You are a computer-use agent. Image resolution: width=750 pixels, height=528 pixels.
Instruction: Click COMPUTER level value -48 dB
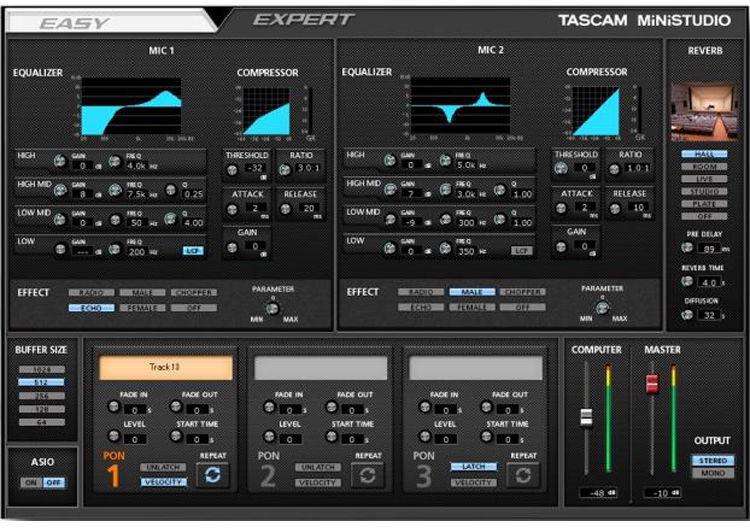click(598, 493)
